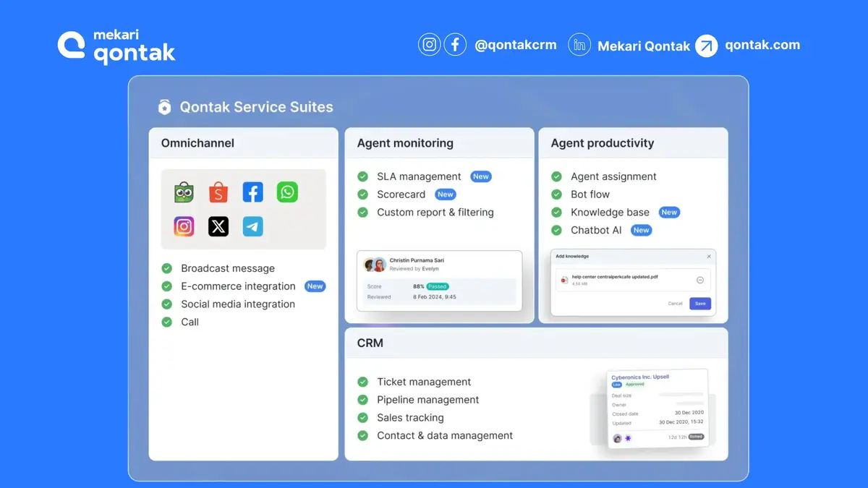
Task: Click the remove icon beside the PDF file
Action: pyautogui.click(x=700, y=280)
